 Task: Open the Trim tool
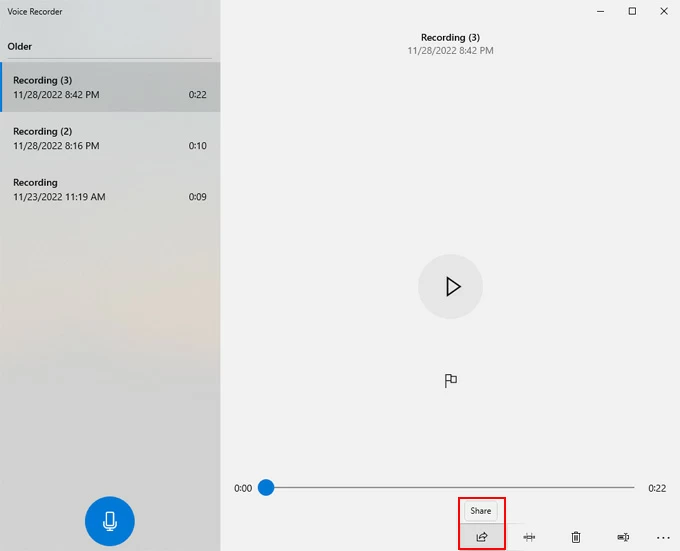point(529,537)
